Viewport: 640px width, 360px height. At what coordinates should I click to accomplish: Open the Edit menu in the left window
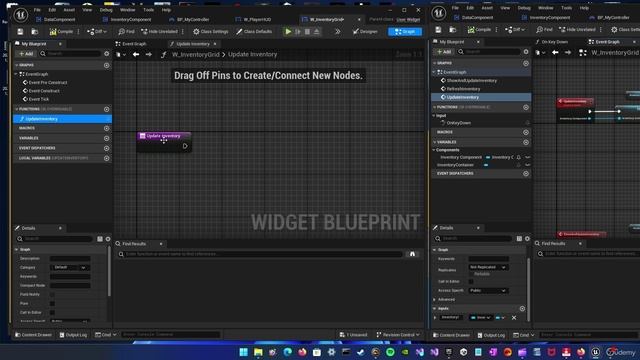(52, 10)
